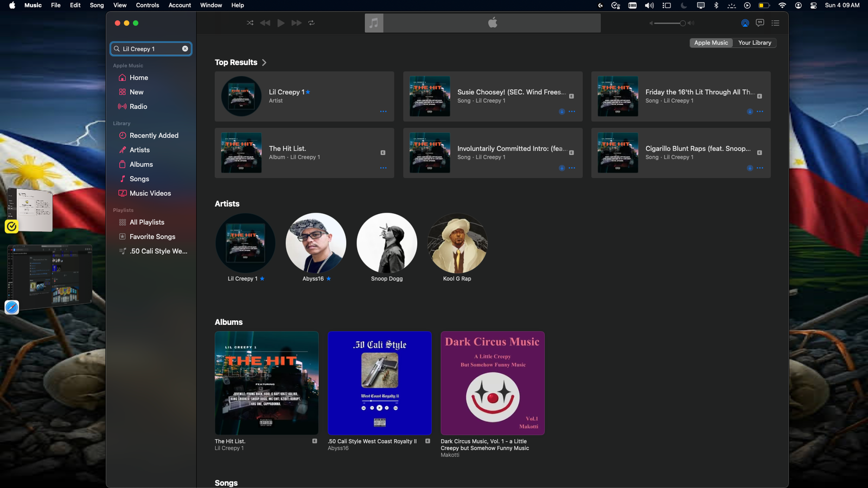The width and height of the screenshot is (868, 488).
Task: Switch search scope to Your Library
Action: tap(754, 43)
